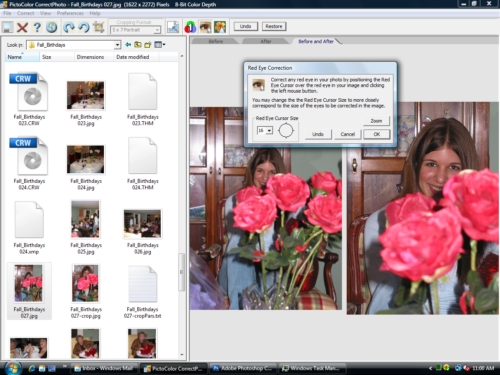Select file Fall_Birthdays 024.xmp
Image resolution: width=500 pixels, height=375 pixels.
coord(29,228)
